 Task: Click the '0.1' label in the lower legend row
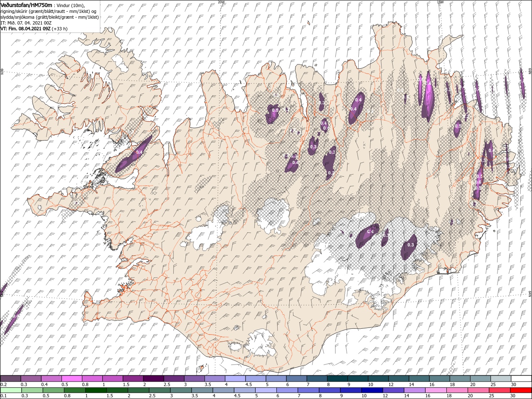(x=3, y=396)
